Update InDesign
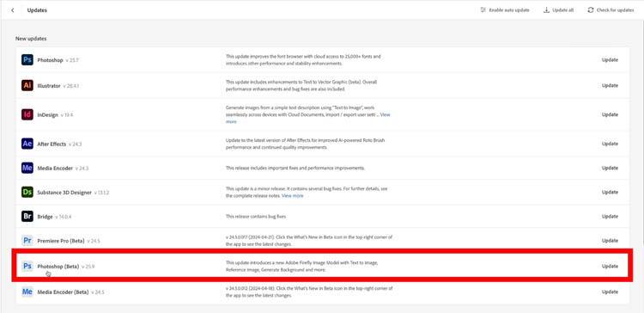644x313 pixels. pos(610,114)
